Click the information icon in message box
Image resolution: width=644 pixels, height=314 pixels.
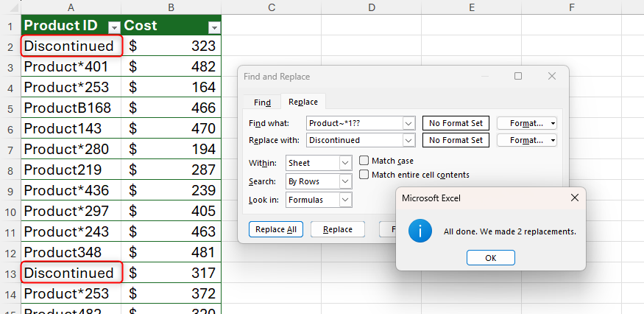420,231
